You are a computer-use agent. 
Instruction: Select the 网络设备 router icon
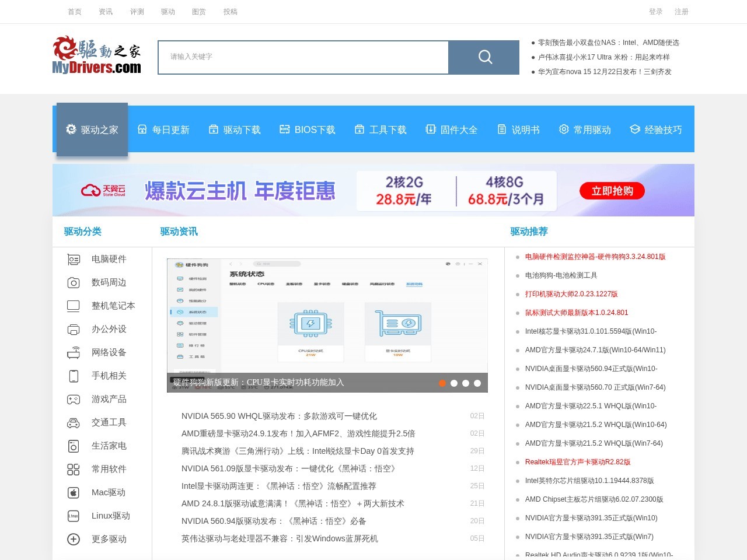[x=74, y=353]
